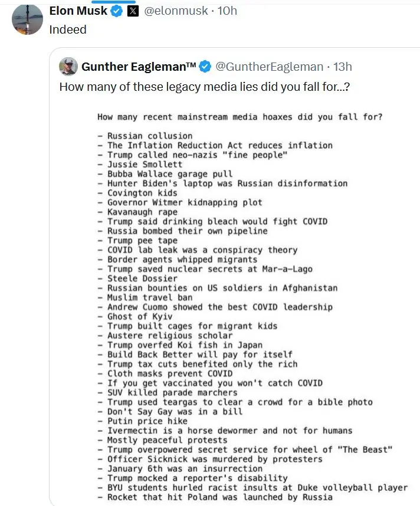Screen dimensions: 420x506
Task: Click the "Steele Dossier" line in the image
Action: [x=142, y=278]
